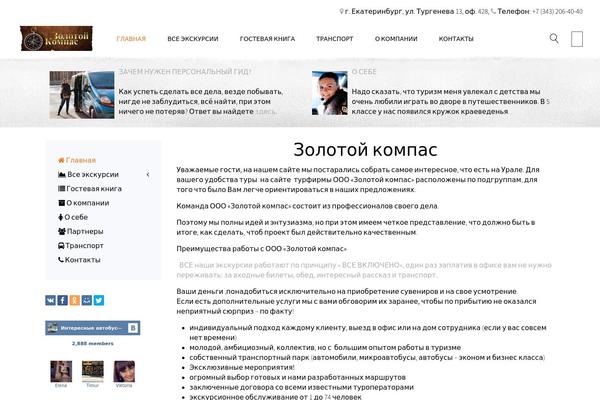Click the Золотой Компас logo
This screenshot has width=600, height=400.
(56, 38)
